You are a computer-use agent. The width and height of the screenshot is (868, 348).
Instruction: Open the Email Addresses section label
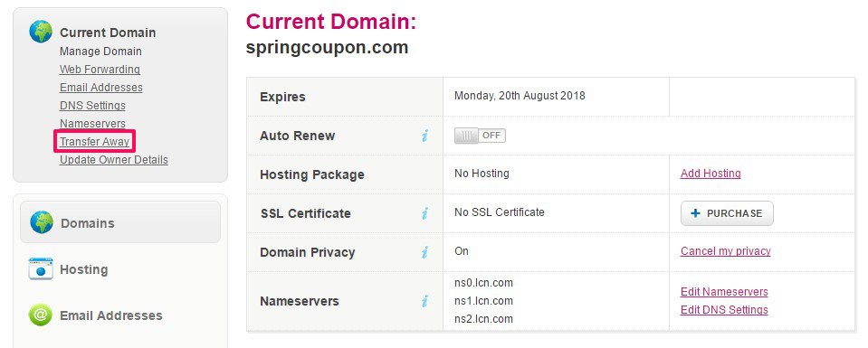pos(111,315)
